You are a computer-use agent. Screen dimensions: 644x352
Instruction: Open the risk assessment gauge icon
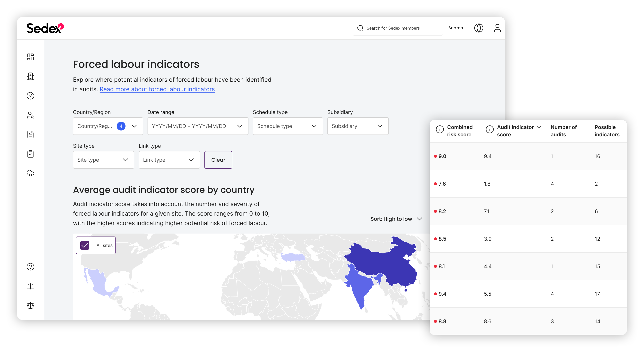click(30, 96)
